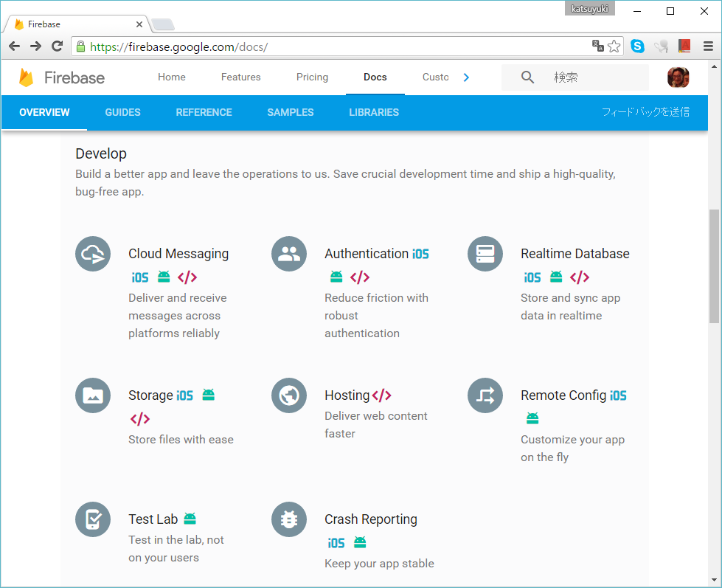
Task: Open the web docs for Hosting
Action: (x=382, y=395)
